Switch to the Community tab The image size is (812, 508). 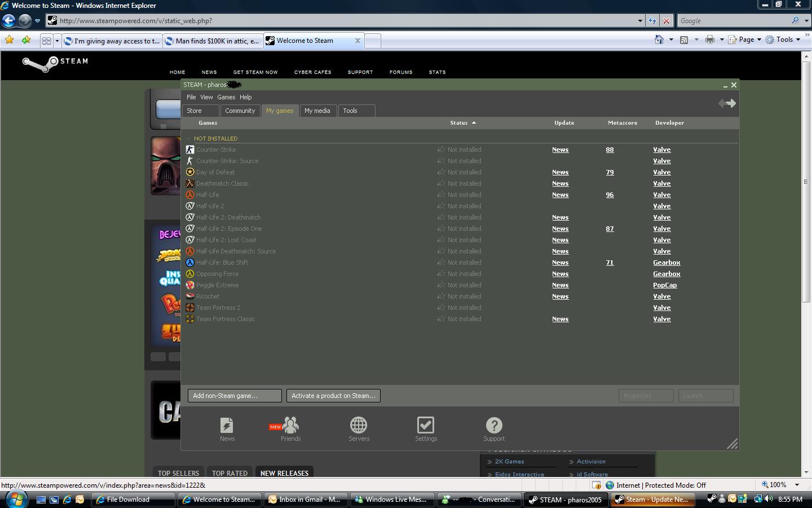[240, 111]
